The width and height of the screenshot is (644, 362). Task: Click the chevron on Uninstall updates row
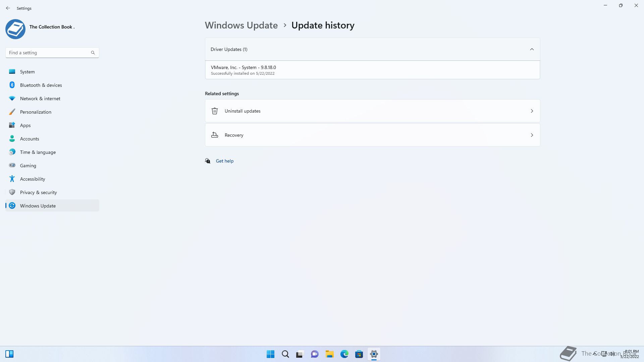pyautogui.click(x=532, y=111)
